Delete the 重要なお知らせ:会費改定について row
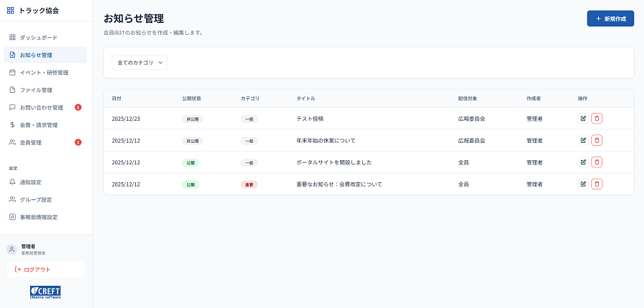 pyautogui.click(x=597, y=184)
